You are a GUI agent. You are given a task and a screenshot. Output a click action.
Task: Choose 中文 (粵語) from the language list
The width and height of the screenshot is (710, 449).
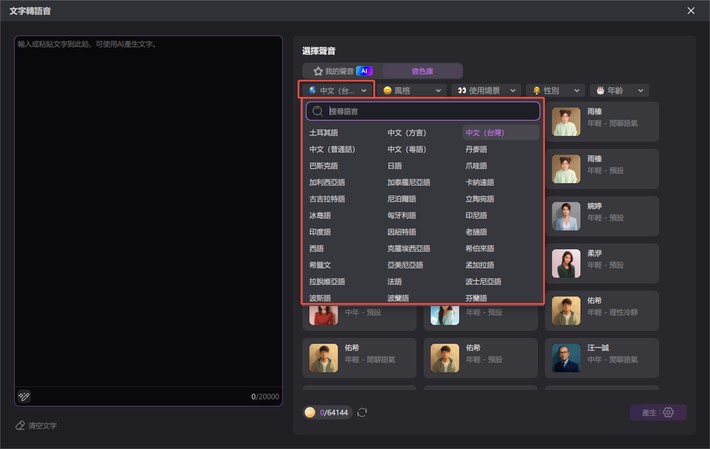click(x=407, y=149)
